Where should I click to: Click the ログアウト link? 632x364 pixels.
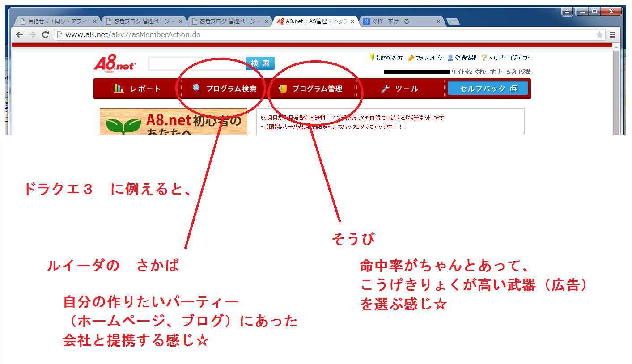(x=519, y=58)
